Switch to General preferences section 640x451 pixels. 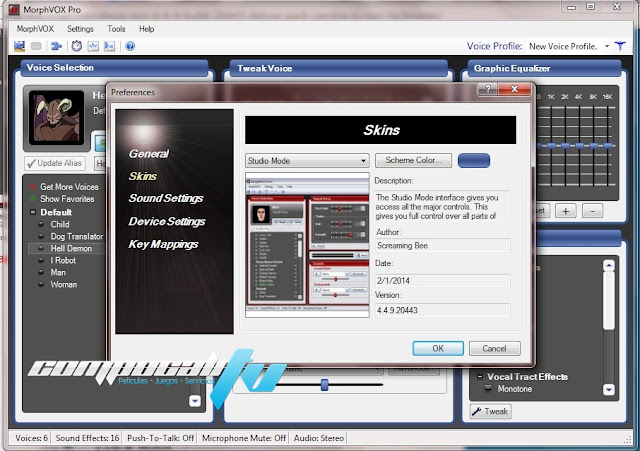[x=149, y=154]
